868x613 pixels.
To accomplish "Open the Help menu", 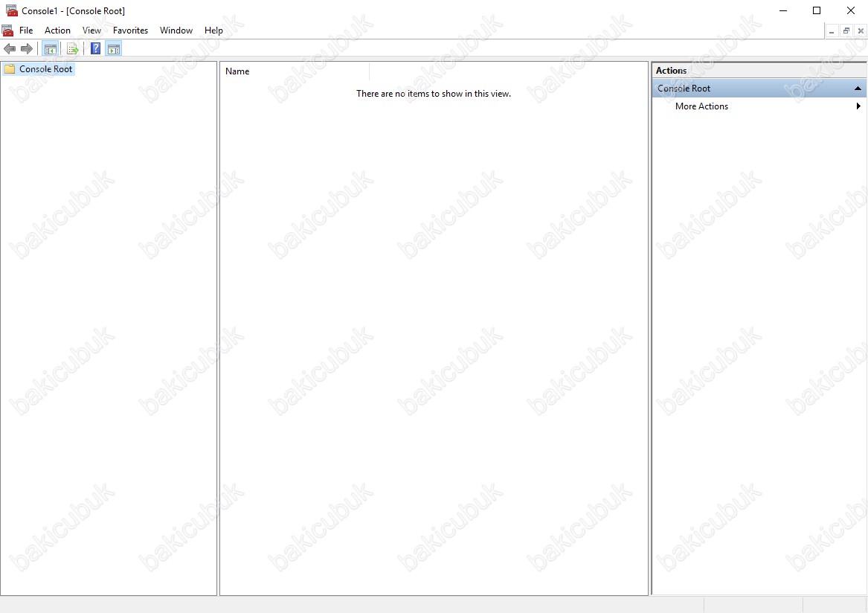I will 213,31.
